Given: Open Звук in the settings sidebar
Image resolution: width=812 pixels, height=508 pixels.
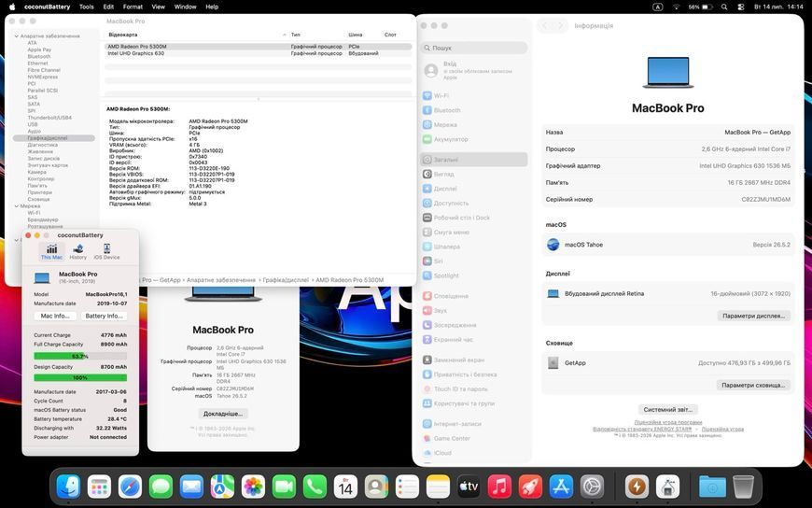Looking at the screenshot, I should click(474, 311).
